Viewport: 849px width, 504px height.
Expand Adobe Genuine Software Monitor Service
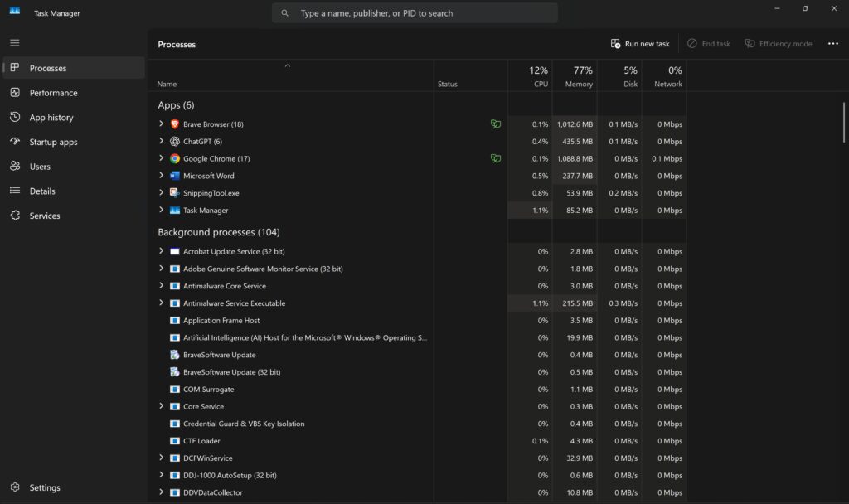pos(161,268)
